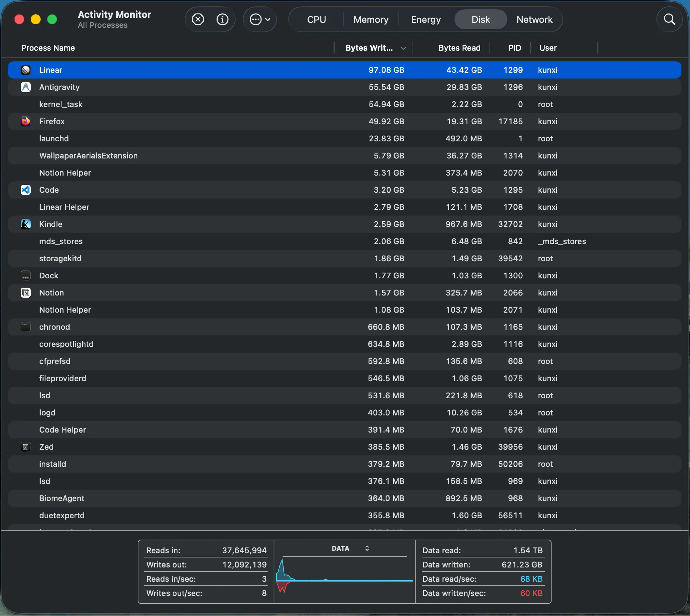Select the logd process row
Screen dimensions: 690x616
click(x=345, y=413)
